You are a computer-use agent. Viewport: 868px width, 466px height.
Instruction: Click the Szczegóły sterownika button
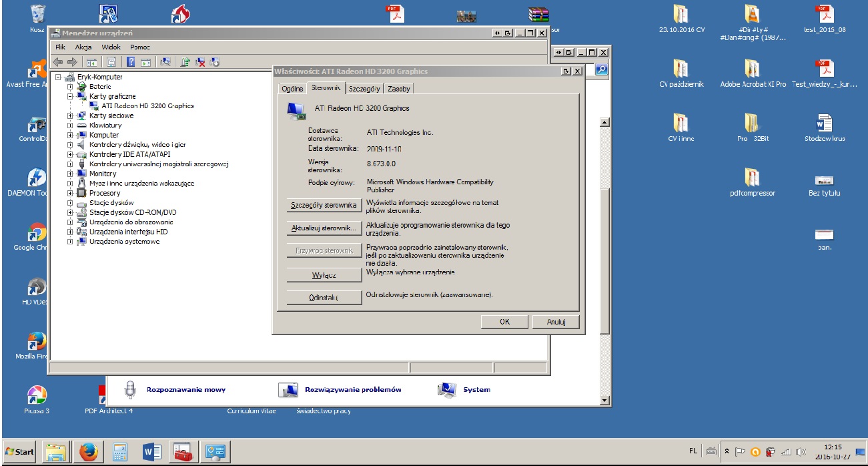pos(324,205)
